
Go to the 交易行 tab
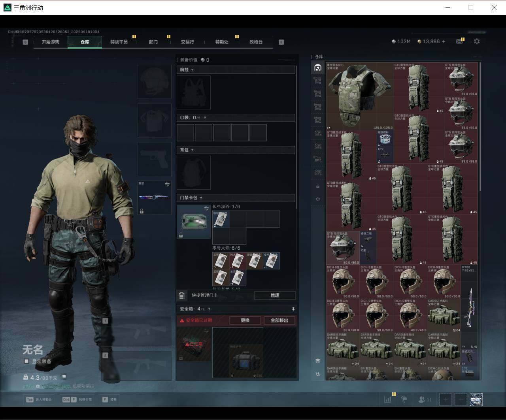pyautogui.click(x=187, y=42)
